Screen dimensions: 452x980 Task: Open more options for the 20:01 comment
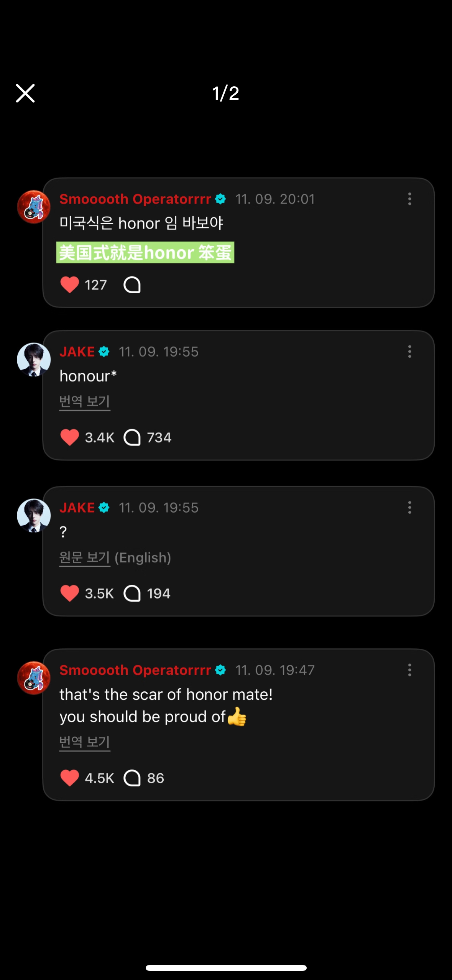(409, 199)
